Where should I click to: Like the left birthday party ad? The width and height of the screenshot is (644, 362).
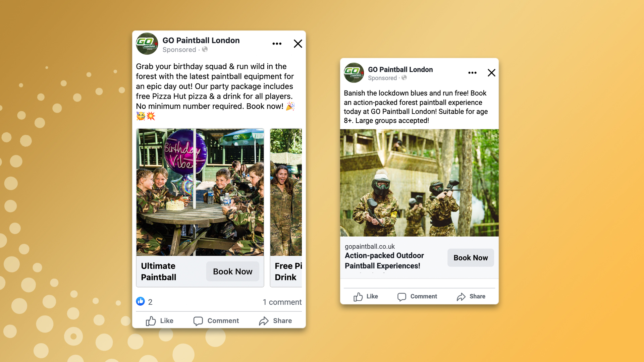click(x=160, y=321)
